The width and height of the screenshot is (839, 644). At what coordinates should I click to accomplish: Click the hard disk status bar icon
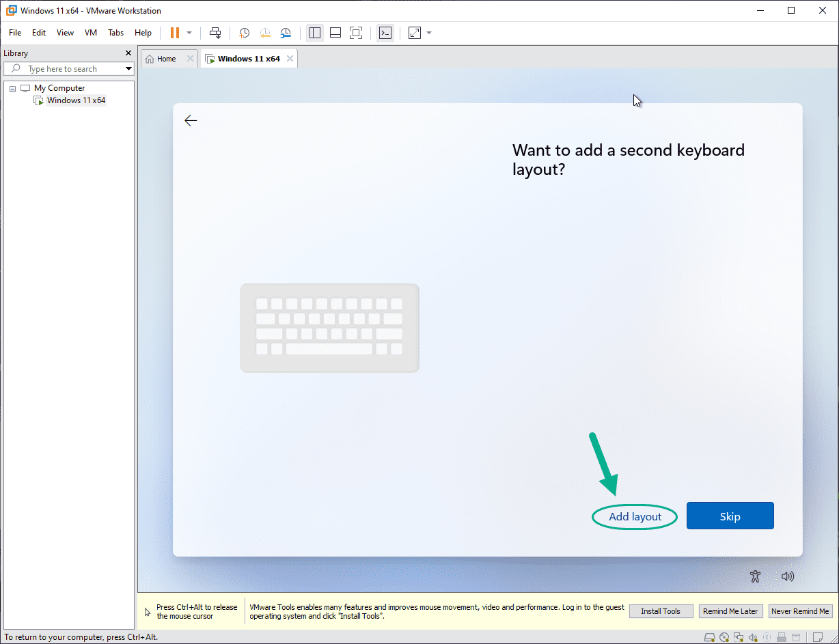[709, 637]
